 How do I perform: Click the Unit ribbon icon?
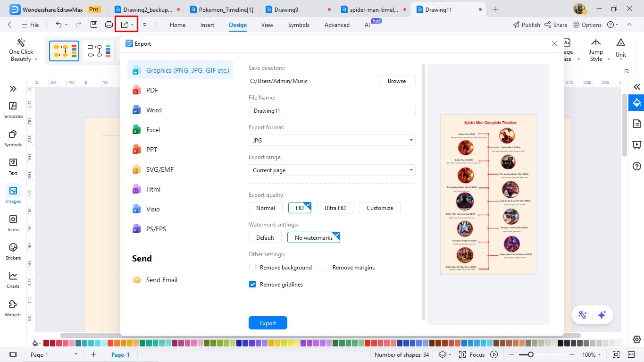[x=621, y=48]
